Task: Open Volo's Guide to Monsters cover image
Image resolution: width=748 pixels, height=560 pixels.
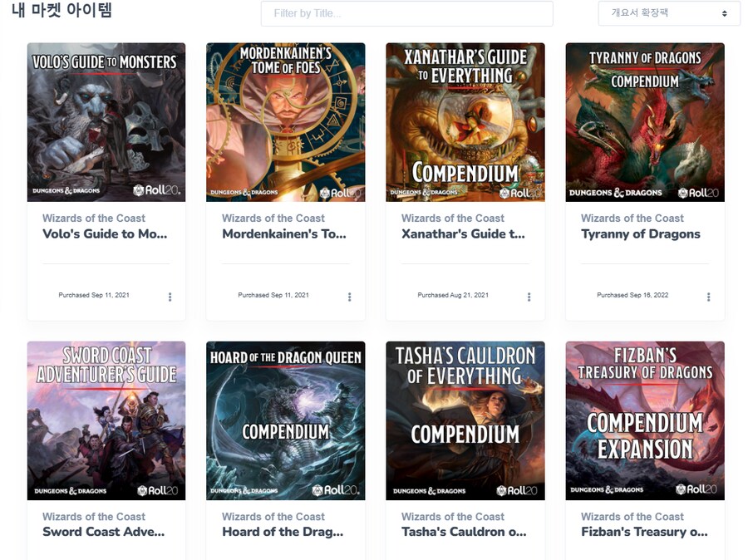Action: coord(106,122)
